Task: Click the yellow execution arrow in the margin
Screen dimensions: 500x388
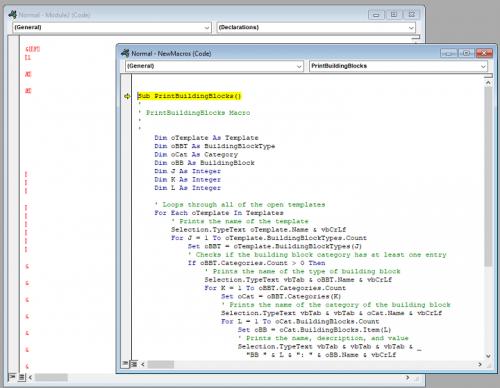Action: point(127,96)
